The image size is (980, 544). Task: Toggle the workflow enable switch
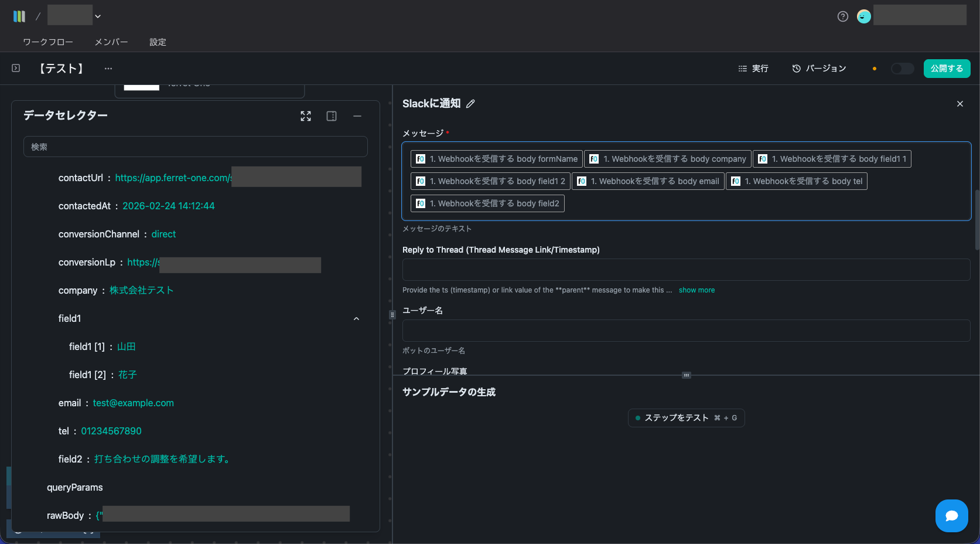pos(902,69)
